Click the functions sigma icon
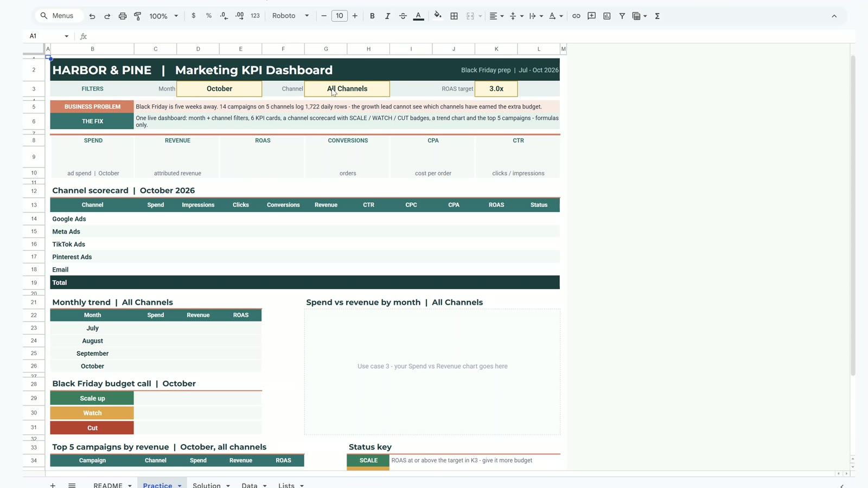868x488 pixels. [x=657, y=16]
